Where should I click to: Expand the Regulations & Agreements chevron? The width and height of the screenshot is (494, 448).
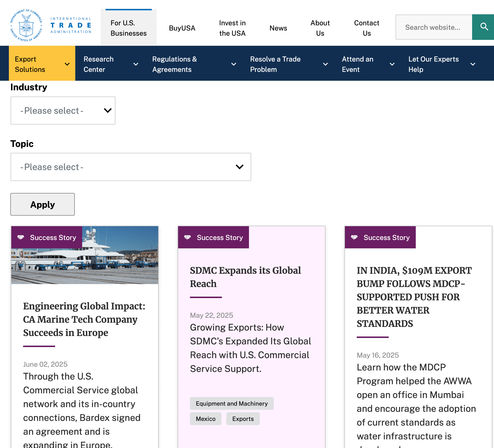[x=234, y=64]
